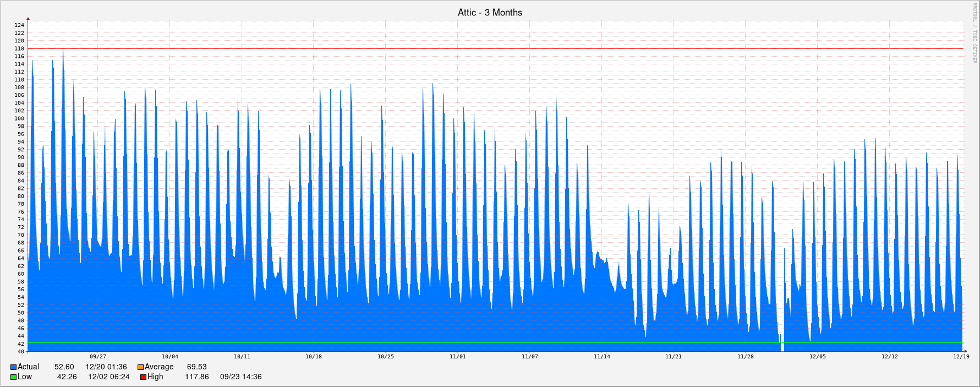Click the Low timestamp 12/02 06:24
Image resolution: width=980 pixels, height=387 pixels.
click(108, 377)
